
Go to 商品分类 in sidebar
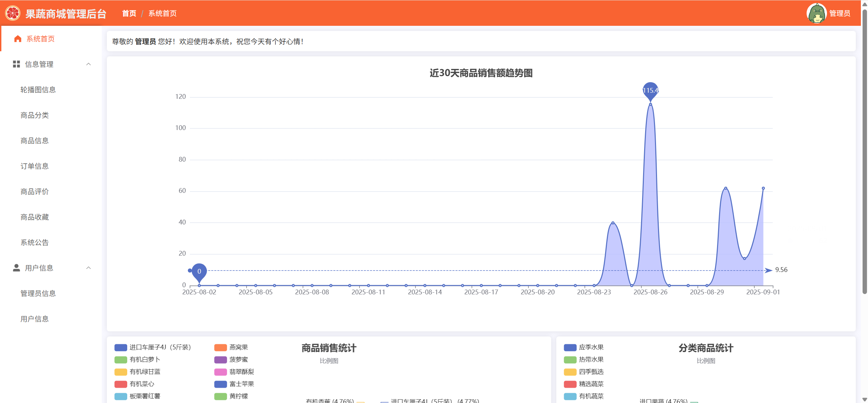35,115
